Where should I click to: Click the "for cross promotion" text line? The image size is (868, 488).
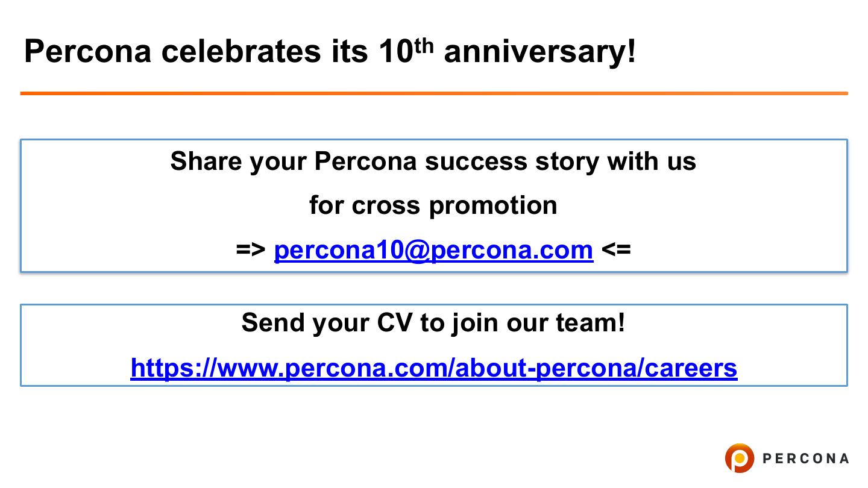coord(433,205)
